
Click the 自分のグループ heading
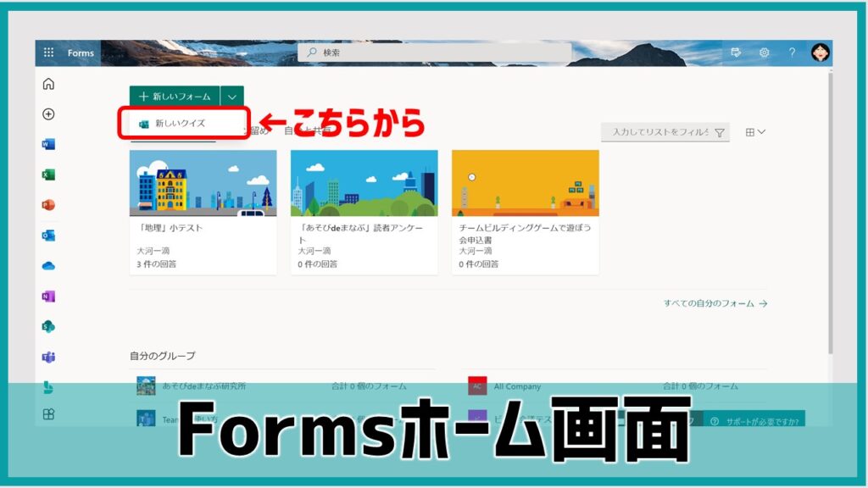pos(162,356)
